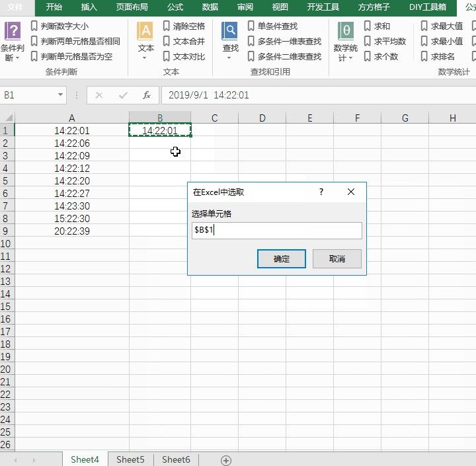Click the 求最大值 command
This screenshot has width=476, height=466.
point(442,26)
